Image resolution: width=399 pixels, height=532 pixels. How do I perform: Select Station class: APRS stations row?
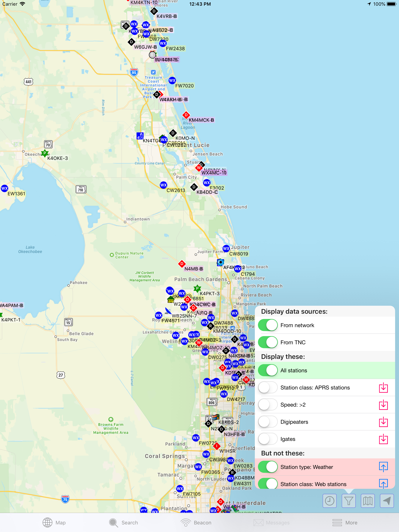pos(315,388)
